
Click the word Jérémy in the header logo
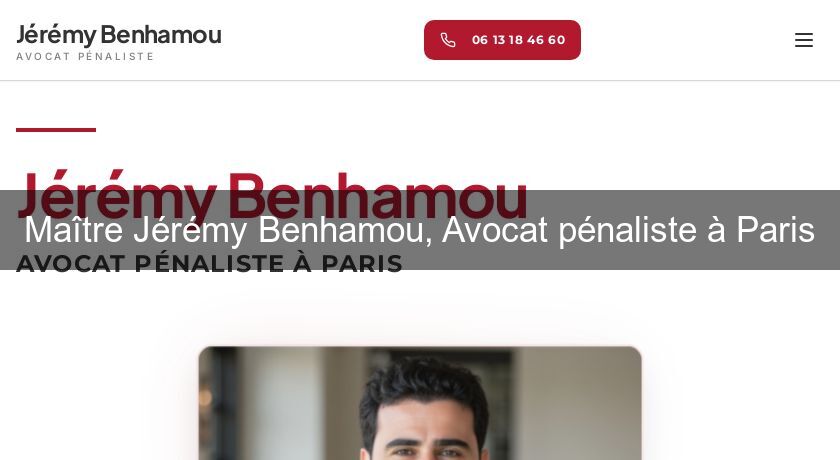[x=56, y=36]
